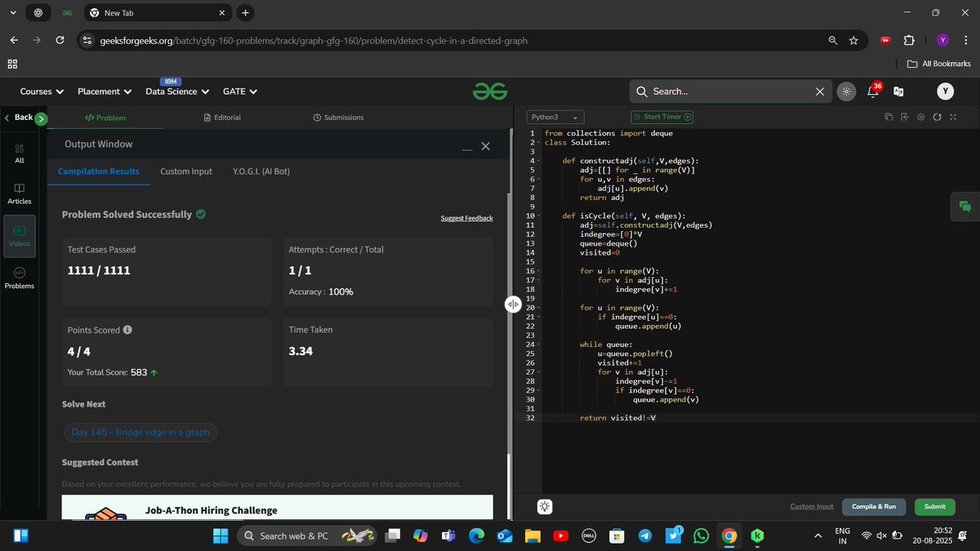The width and height of the screenshot is (980, 551).
Task: Open Day 145 - Bridge edge in a graph
Action: point(140,432)
